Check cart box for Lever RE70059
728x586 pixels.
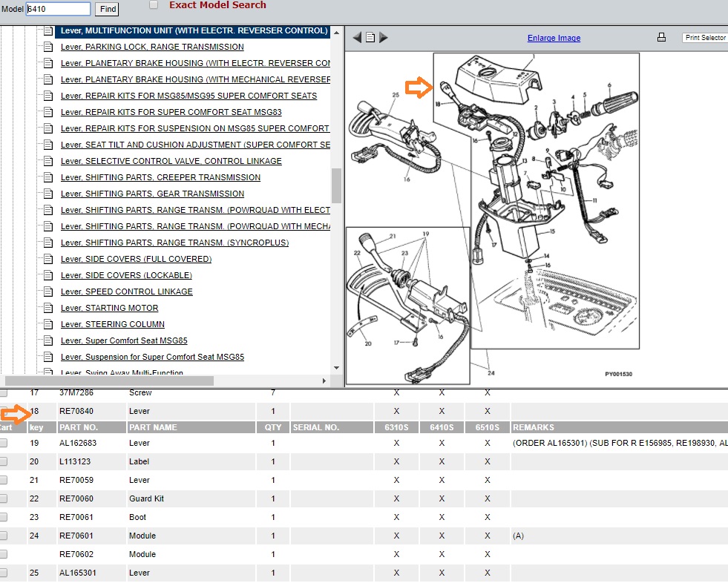pos(4,480)
